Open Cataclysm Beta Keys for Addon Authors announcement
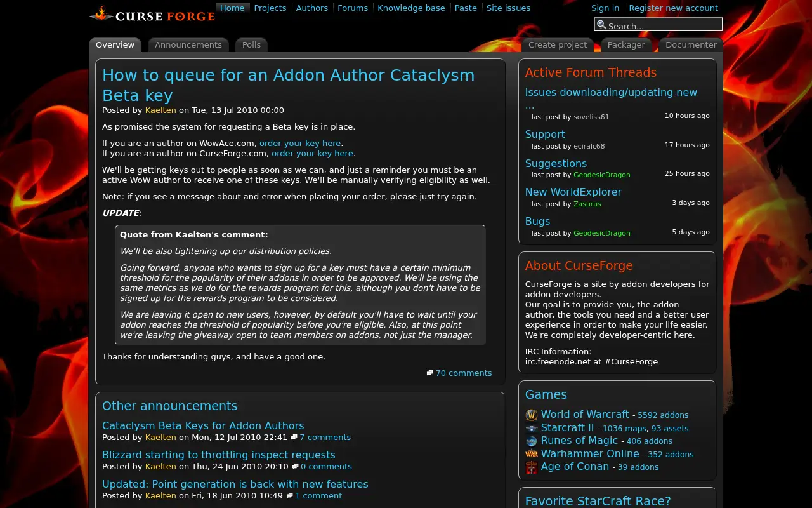 point(203,426)
